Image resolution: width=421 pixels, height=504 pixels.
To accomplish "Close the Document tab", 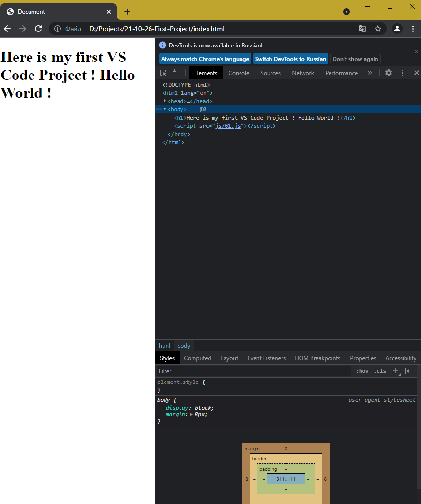I will point(108,12).
